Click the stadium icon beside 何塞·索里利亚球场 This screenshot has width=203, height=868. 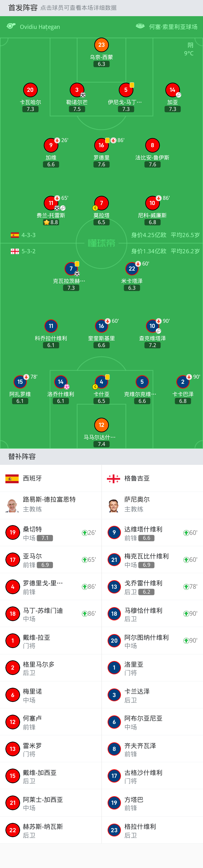[140, 26]
